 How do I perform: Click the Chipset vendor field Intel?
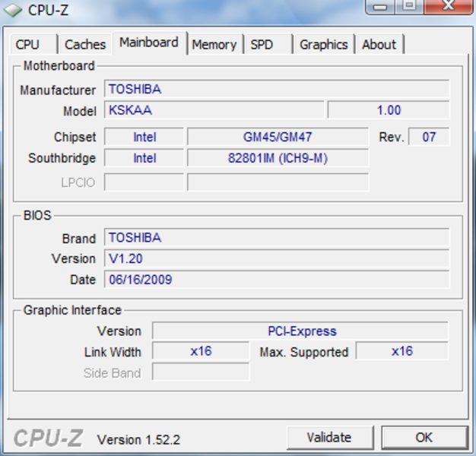(144, 137)
